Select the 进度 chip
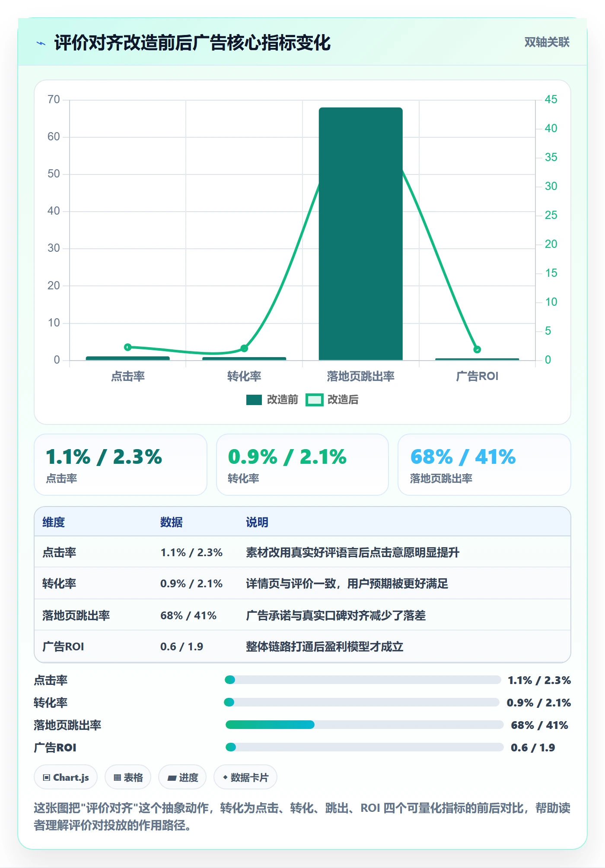Viewport: 605px width, 868px height. point(182,777)
